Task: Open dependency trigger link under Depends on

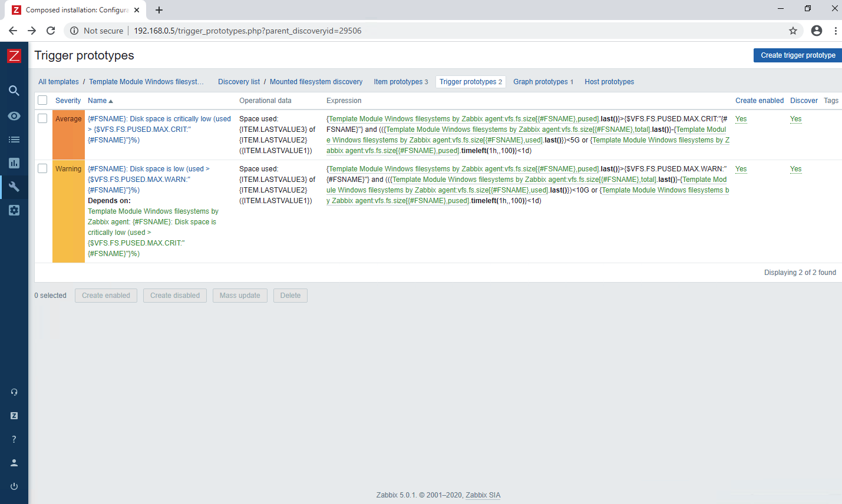Action: pos(153,233)
